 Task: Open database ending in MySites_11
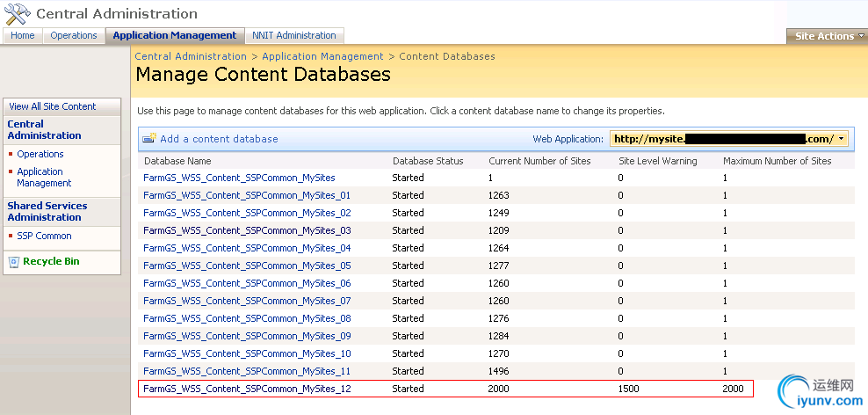click(247, 371)
